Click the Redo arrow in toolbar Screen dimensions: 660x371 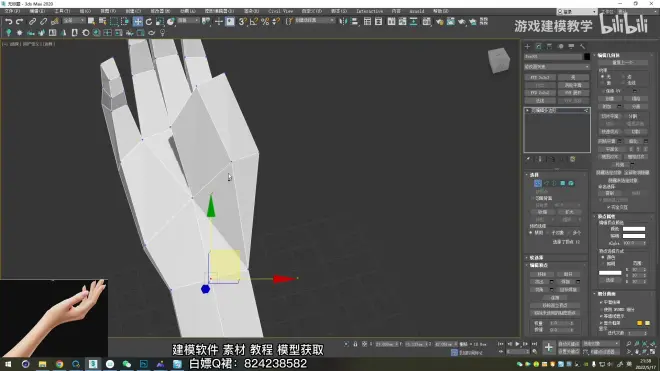[x=20, y=21]
